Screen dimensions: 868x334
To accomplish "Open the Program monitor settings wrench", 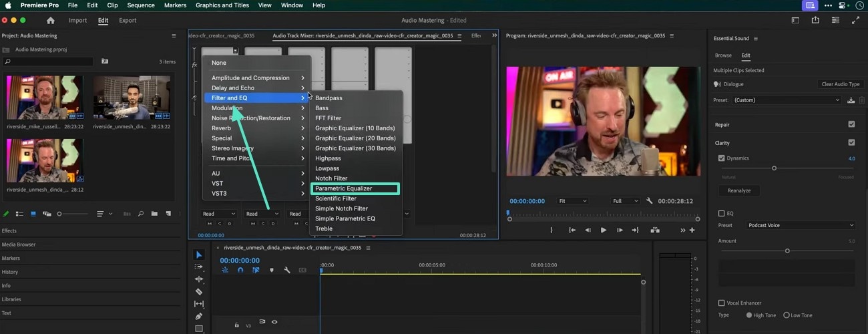I will tap(650, 201).
